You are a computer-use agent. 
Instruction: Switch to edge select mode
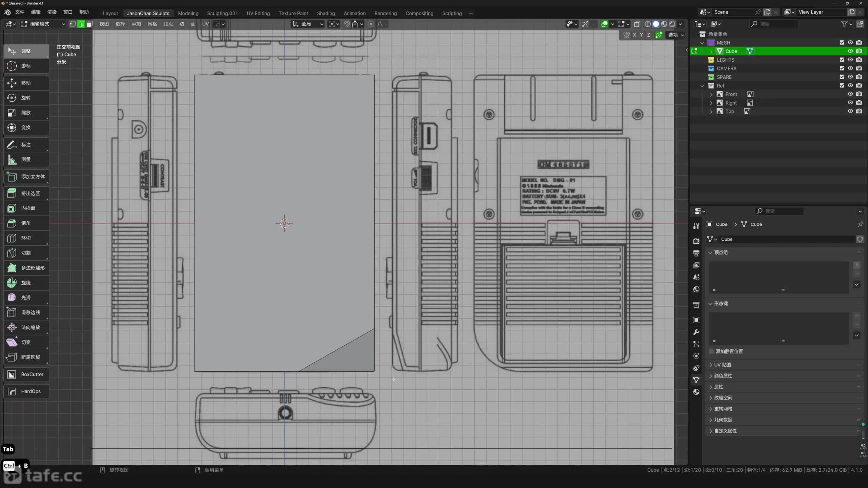pos(81,24)
